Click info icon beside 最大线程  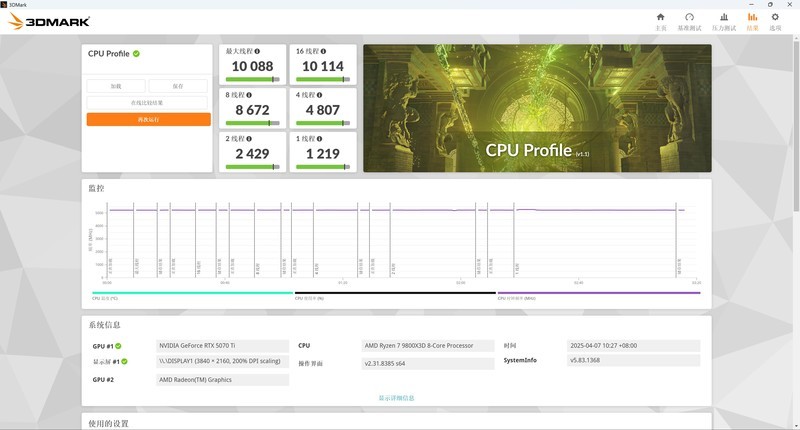(257, 51)
